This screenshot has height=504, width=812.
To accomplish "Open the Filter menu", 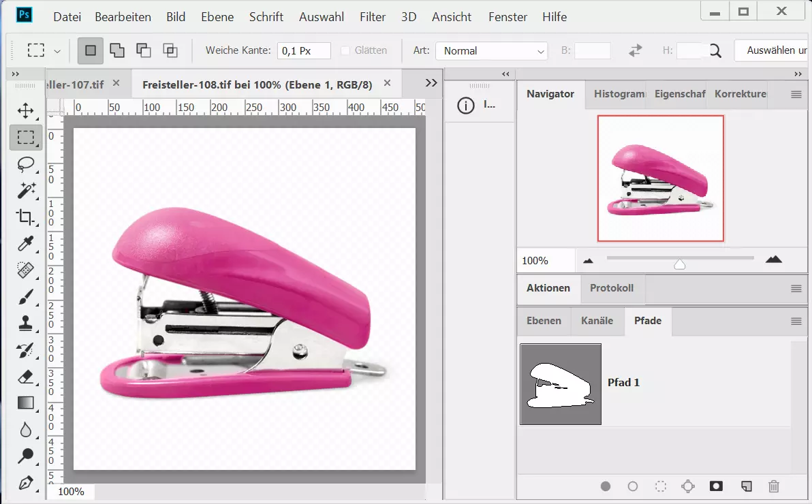I will point(373,17).
